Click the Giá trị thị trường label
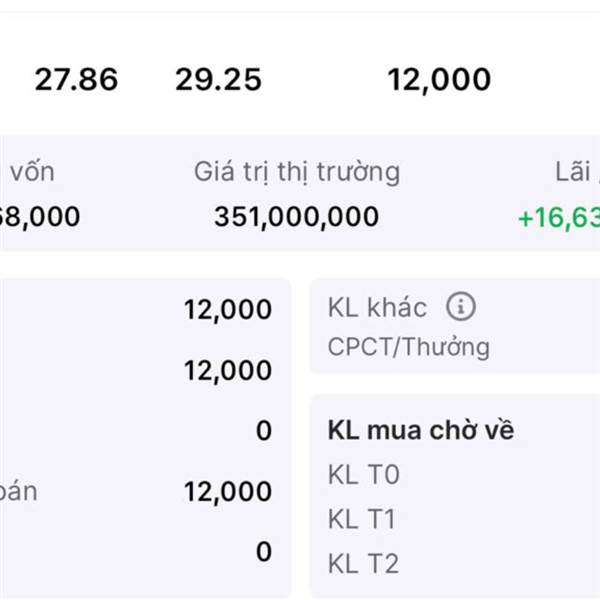 point(296,172)
